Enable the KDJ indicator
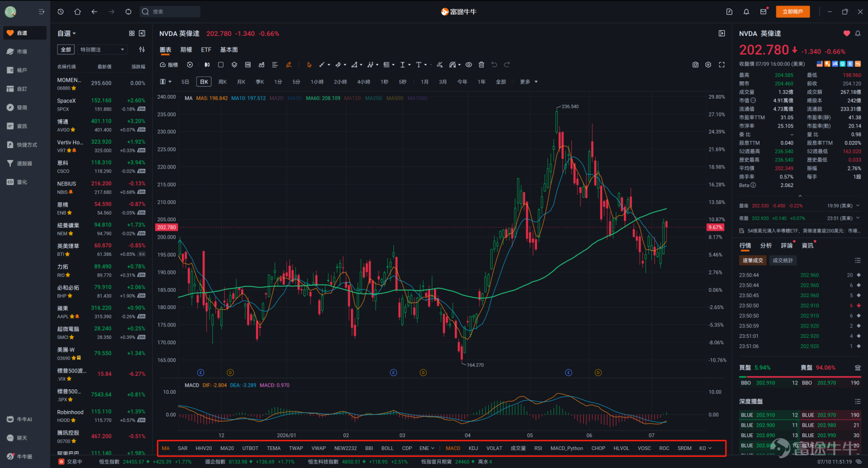 pos(473,448)
